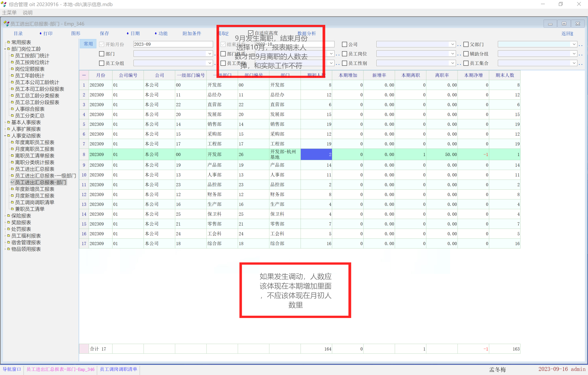The height and width of the screenshot is (375, 588).
Task: Minimize the inner report window
Action: [x=550, y=24]
